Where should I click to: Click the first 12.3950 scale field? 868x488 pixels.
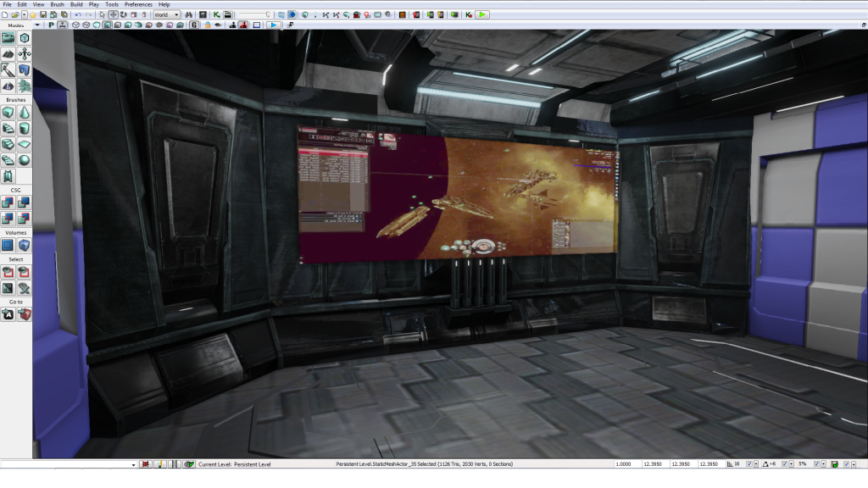tap(655, 464)
